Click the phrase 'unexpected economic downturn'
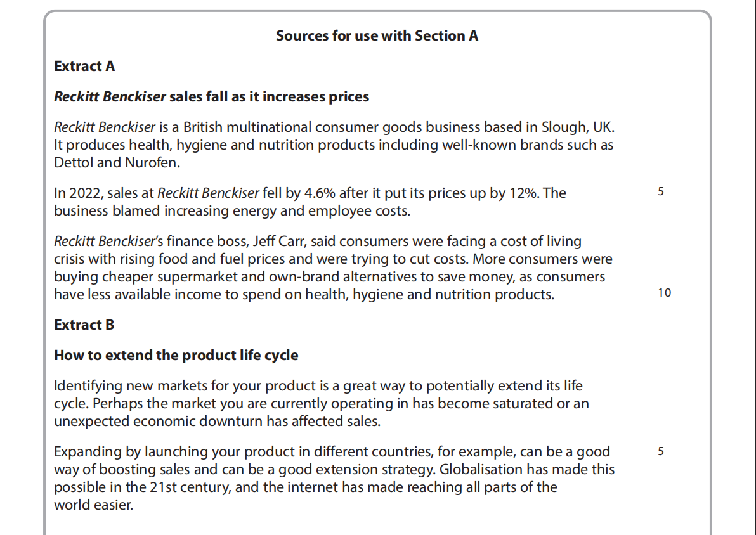Image resolution: width=756 pixels, height=535 pixels. (x=149, y=422)
